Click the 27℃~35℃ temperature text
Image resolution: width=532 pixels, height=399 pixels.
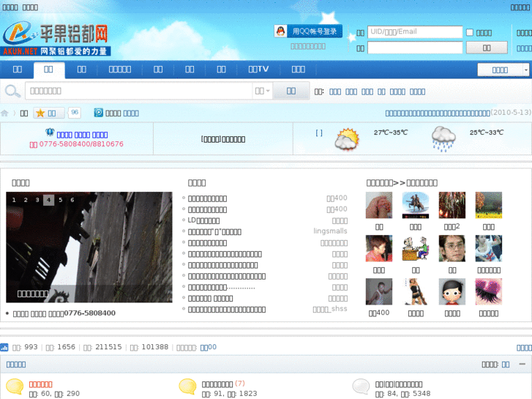(391, 133)
